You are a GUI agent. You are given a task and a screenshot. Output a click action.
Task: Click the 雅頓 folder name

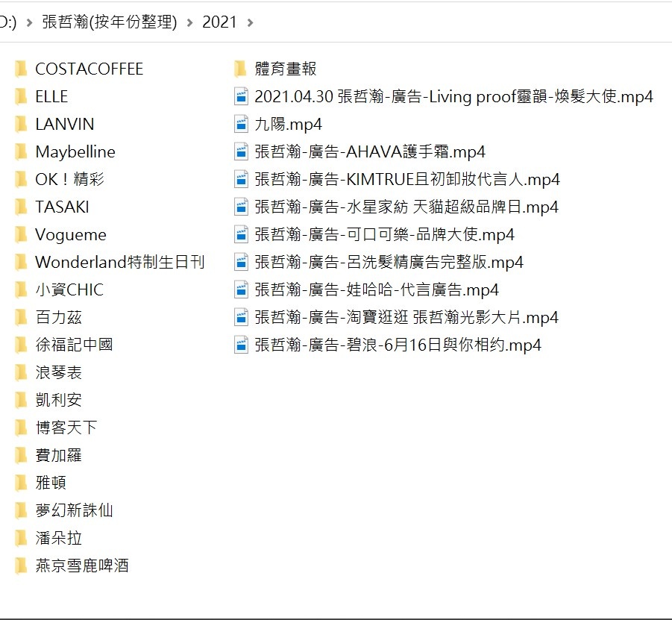(x=51, y=483)
